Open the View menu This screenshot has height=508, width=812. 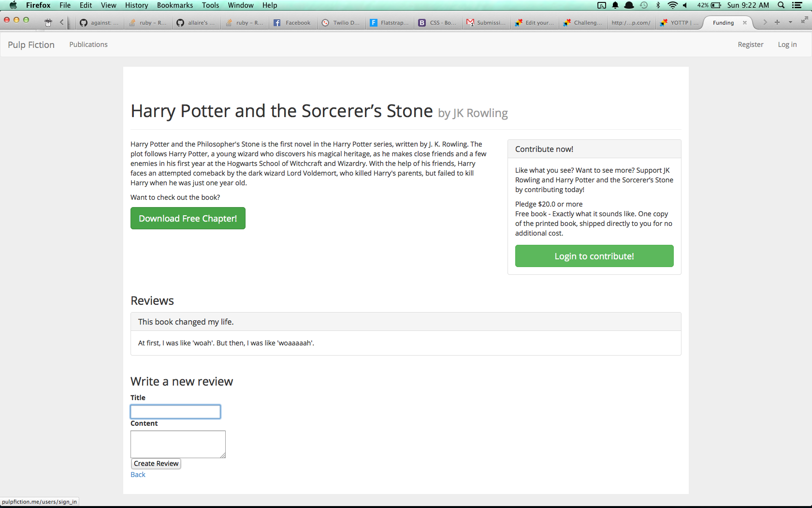point(109,5)
